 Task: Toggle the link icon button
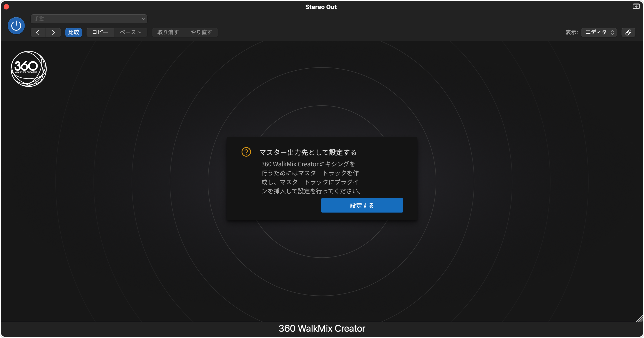[x=628, y=32]
